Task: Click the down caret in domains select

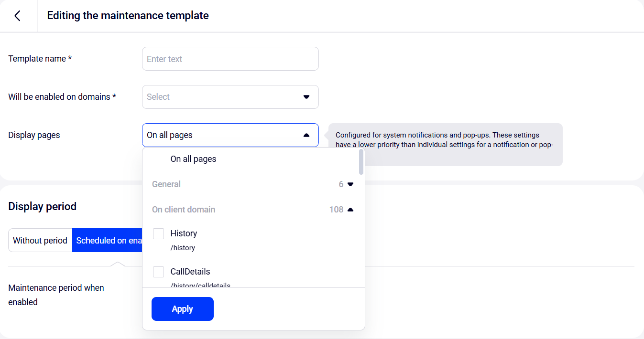Action: click(x=306, y=97)
